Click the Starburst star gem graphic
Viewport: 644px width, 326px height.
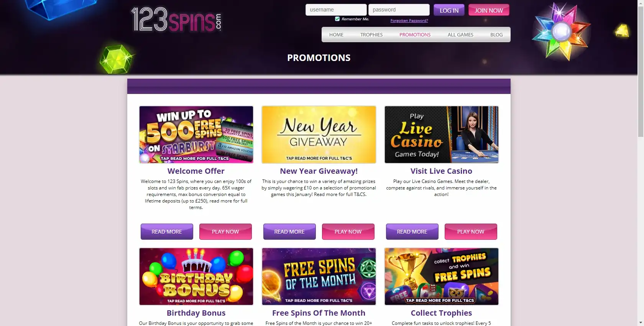(561, 31)
